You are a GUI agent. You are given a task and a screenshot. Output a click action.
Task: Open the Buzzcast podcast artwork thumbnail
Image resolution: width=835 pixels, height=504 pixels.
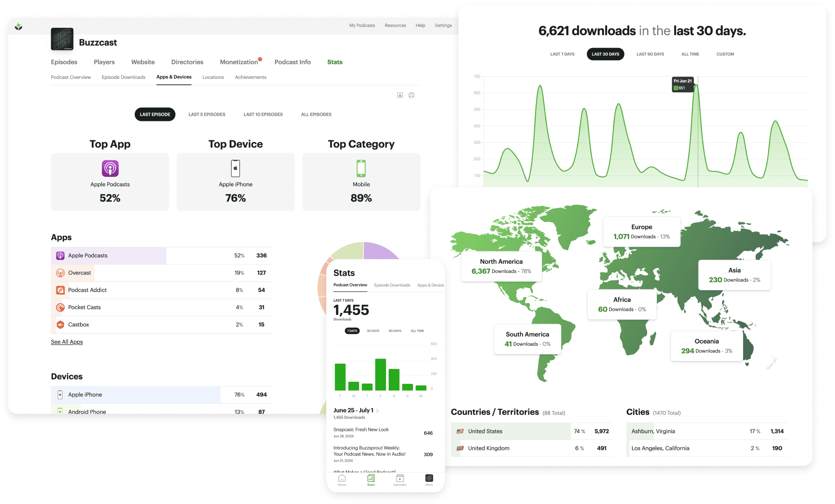click(x=62, y=39)
